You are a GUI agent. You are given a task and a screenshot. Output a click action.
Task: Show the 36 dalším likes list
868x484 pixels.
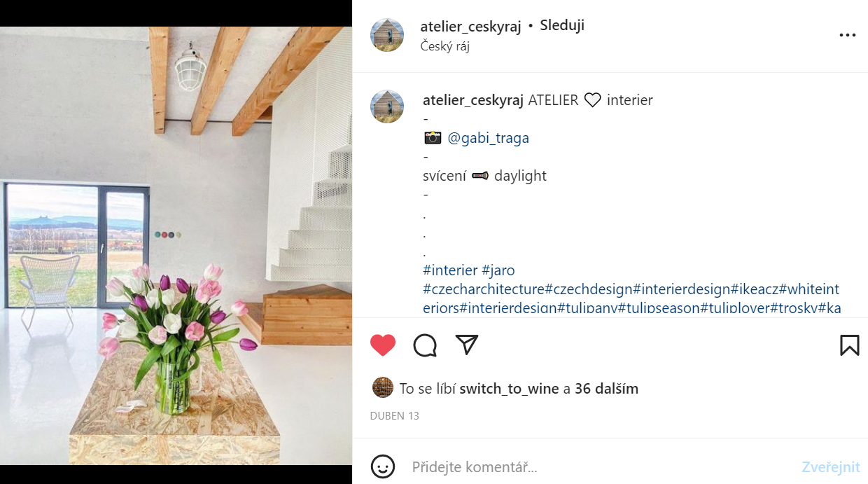coord(606,389)
